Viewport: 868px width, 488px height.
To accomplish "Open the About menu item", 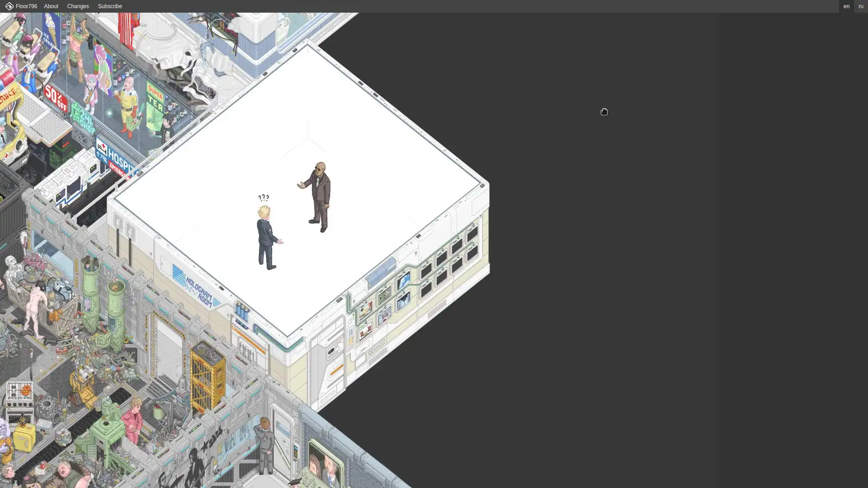I will coord(51,6).
